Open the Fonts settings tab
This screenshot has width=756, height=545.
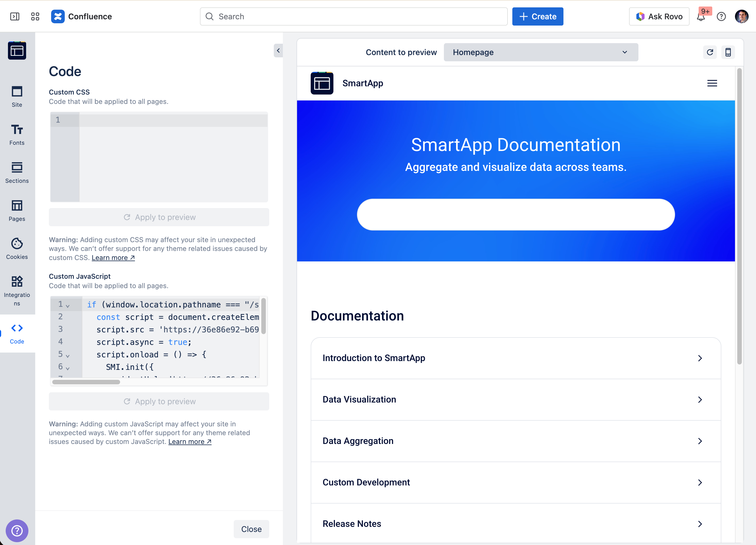coord(17,134)
